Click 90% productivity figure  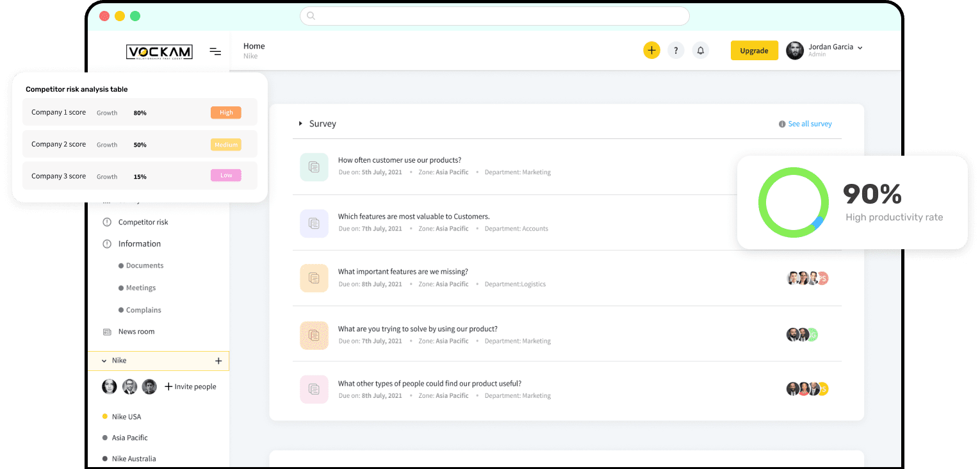[872, 194]
